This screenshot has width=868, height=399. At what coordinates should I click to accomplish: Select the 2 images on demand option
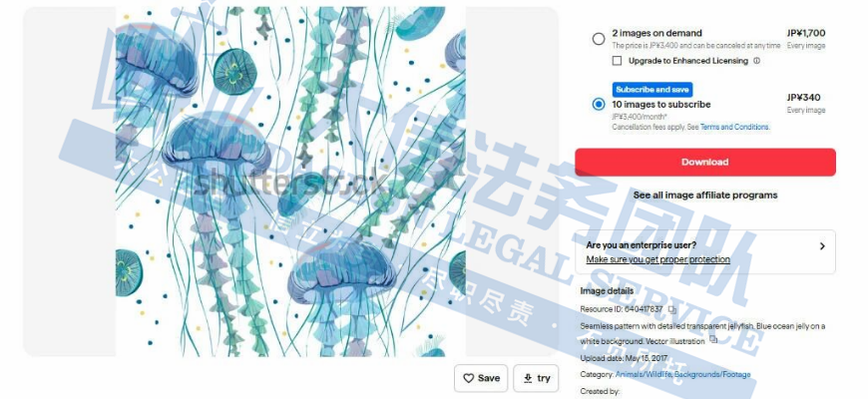click(x=599, y=39)
